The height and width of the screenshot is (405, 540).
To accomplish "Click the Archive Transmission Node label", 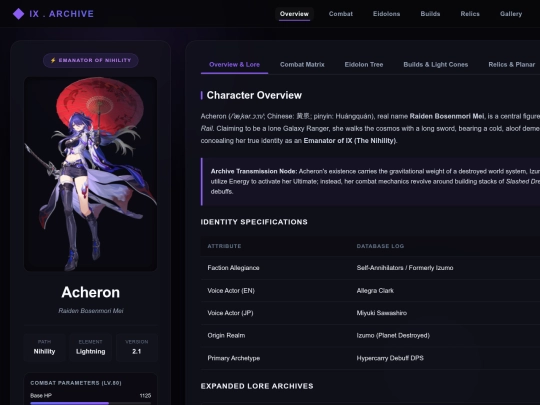I will pyautogui.click(x=254, y=171).
